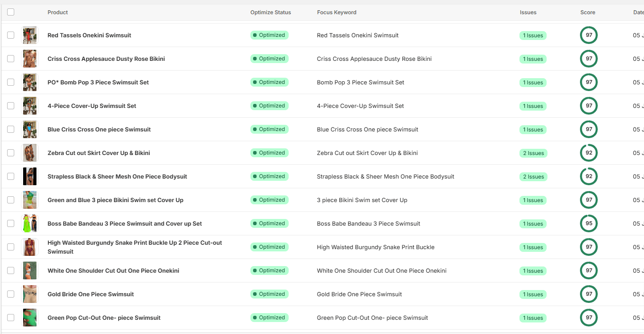Sort by the Product column header

pos(58,12)
